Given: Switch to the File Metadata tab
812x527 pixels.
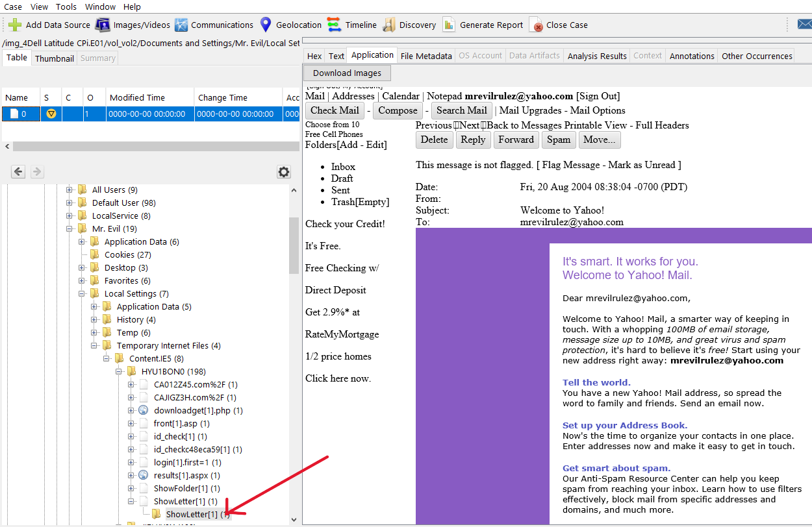Looking at the screenshot, I should (425, 56).
